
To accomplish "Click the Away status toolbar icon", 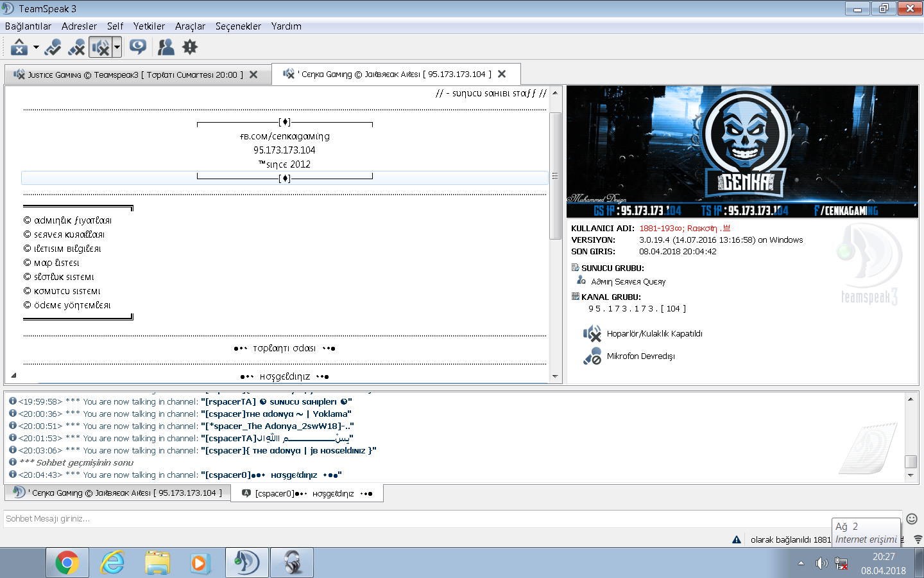I will pos(19,47).
